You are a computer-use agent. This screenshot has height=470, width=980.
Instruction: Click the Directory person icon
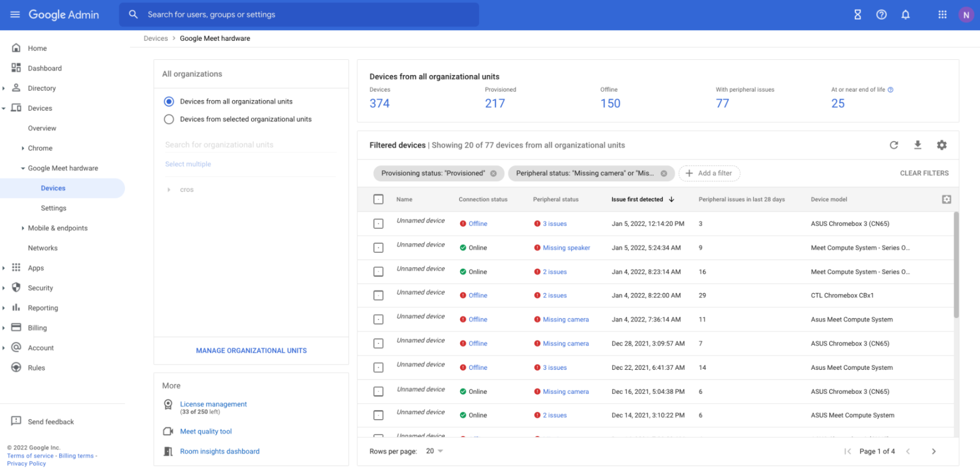click(x=16, y=88)
